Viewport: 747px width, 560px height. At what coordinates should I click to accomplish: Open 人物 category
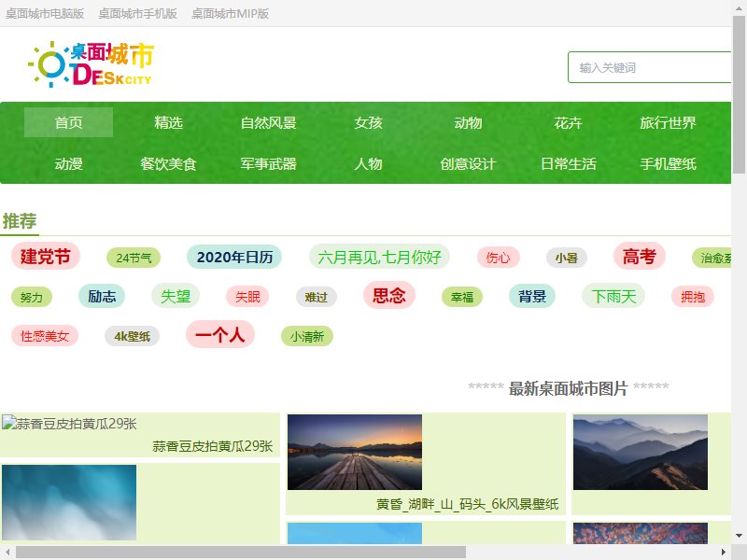[x=368, y=164]
